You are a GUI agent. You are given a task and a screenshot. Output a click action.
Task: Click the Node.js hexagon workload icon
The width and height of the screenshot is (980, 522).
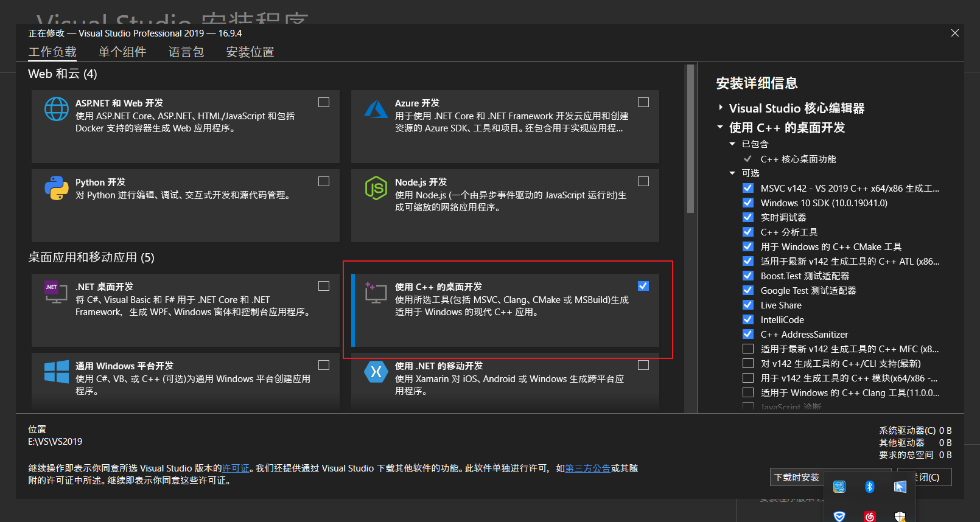pos(376,188)
